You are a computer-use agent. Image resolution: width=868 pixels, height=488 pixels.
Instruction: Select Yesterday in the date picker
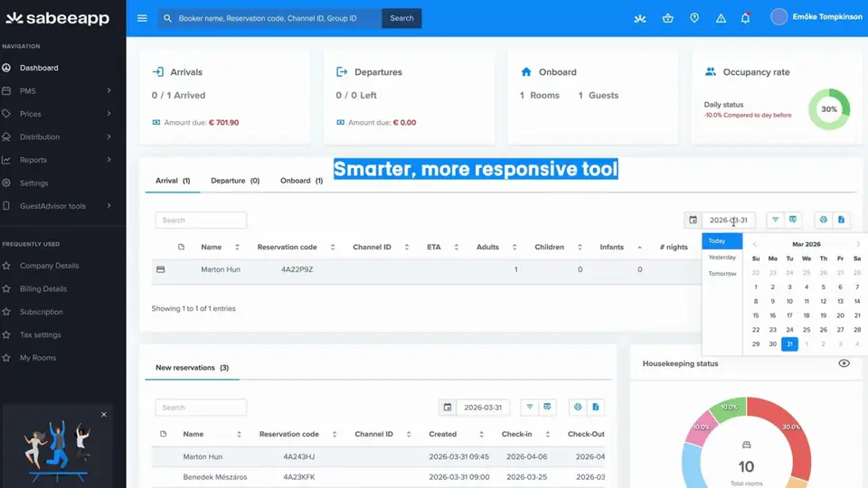tap(722, 258)
